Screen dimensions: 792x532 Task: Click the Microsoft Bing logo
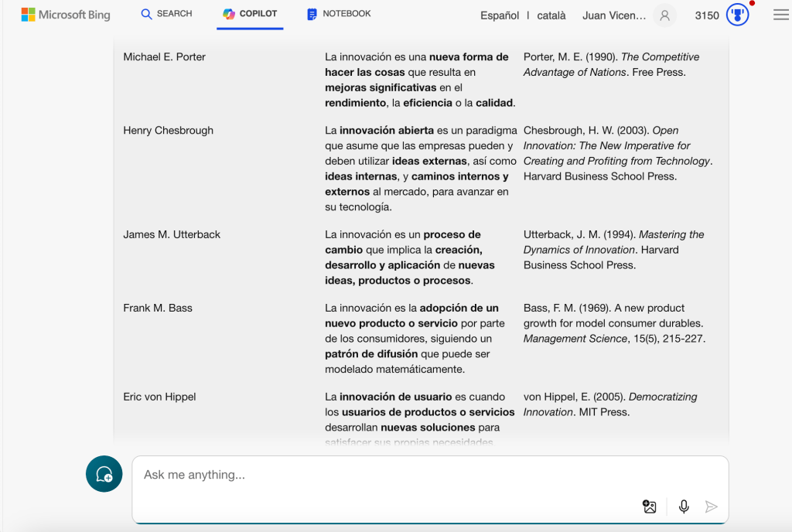point(66,15)
